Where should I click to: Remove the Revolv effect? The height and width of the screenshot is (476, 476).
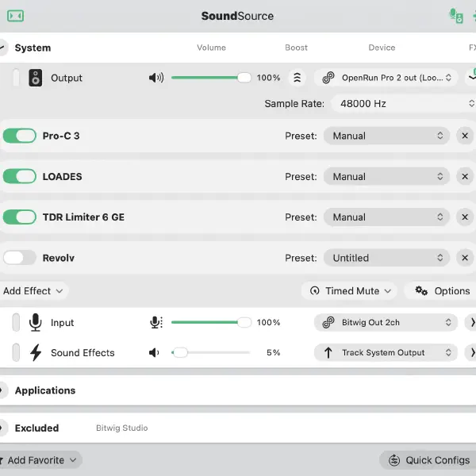click(465, 258)
